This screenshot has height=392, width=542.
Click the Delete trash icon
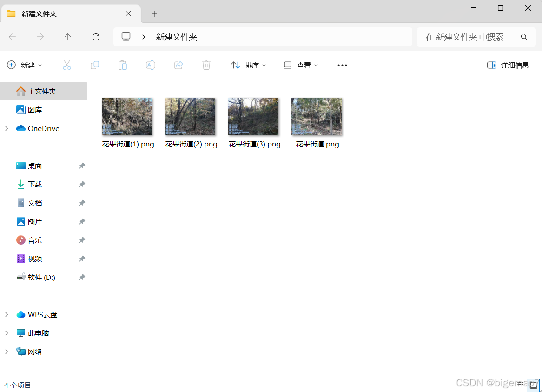[x=206, y=65]
